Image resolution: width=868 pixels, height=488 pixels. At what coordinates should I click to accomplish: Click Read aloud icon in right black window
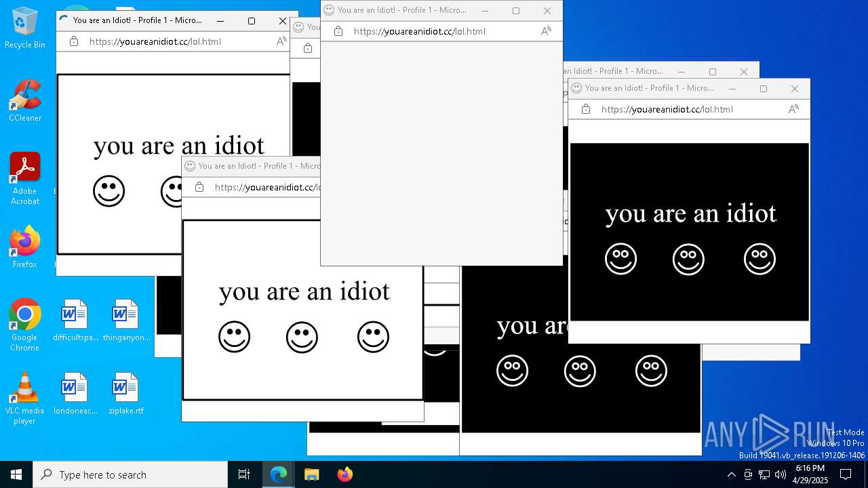coord(793,109)
